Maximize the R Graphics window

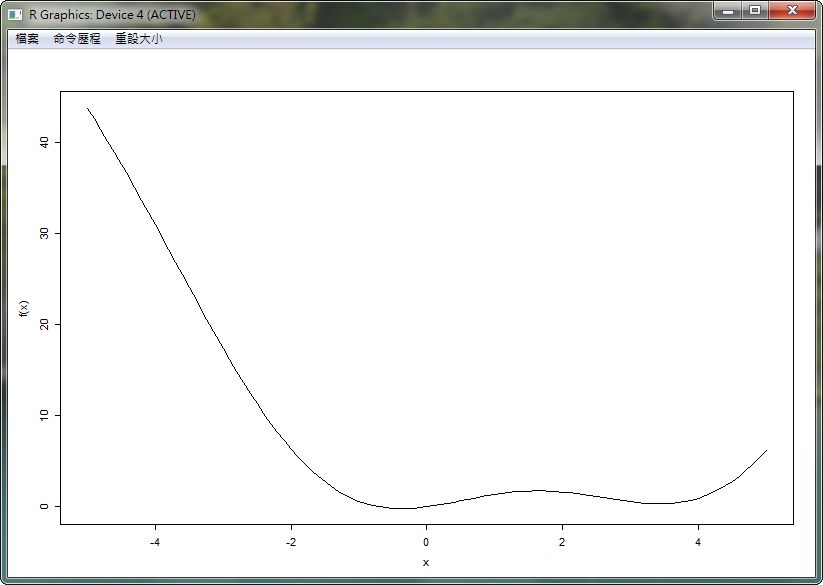point(754,11)
